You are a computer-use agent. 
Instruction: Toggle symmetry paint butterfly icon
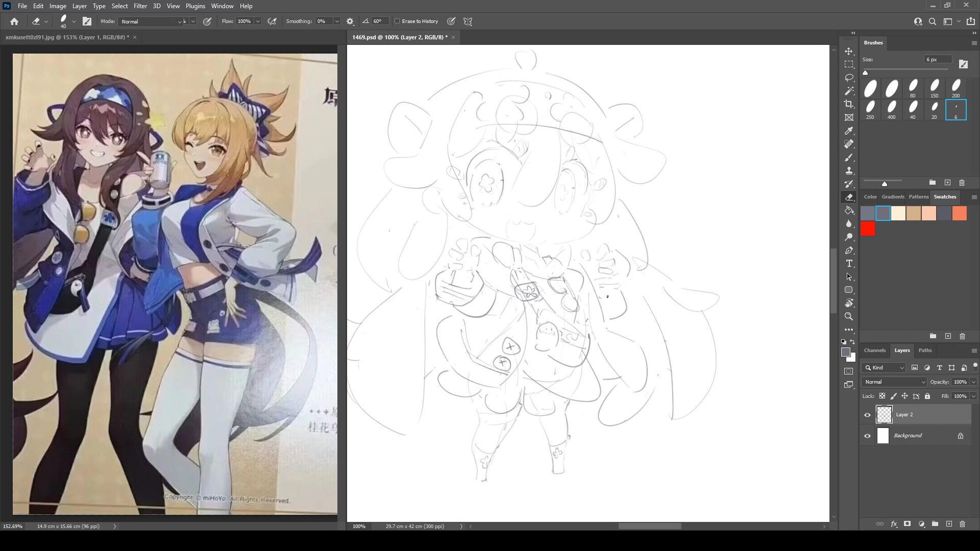468,21
